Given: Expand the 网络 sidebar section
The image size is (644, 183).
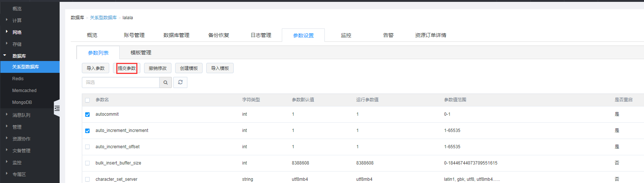Looking at the screenshot, I should tap(17, 32).
